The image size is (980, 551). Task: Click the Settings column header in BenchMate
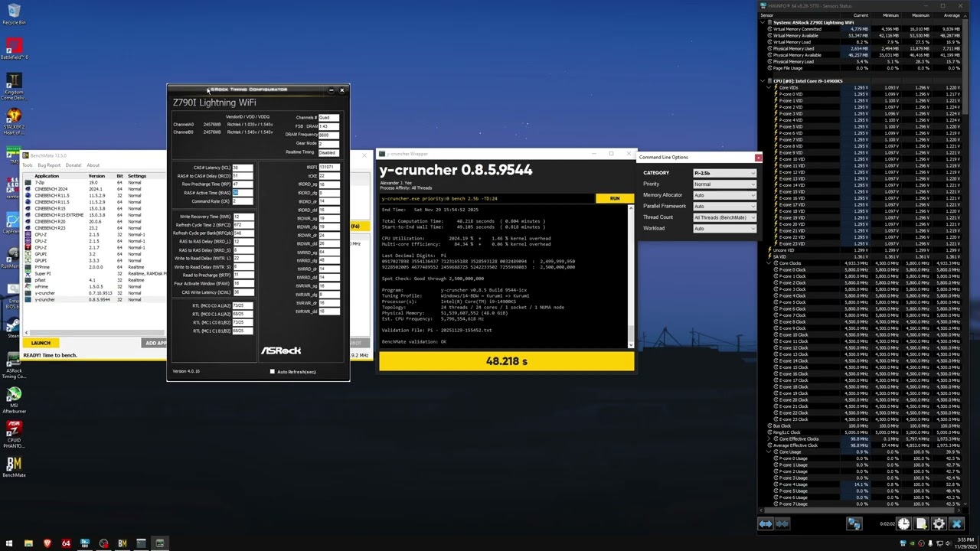(x=136, y=176)
